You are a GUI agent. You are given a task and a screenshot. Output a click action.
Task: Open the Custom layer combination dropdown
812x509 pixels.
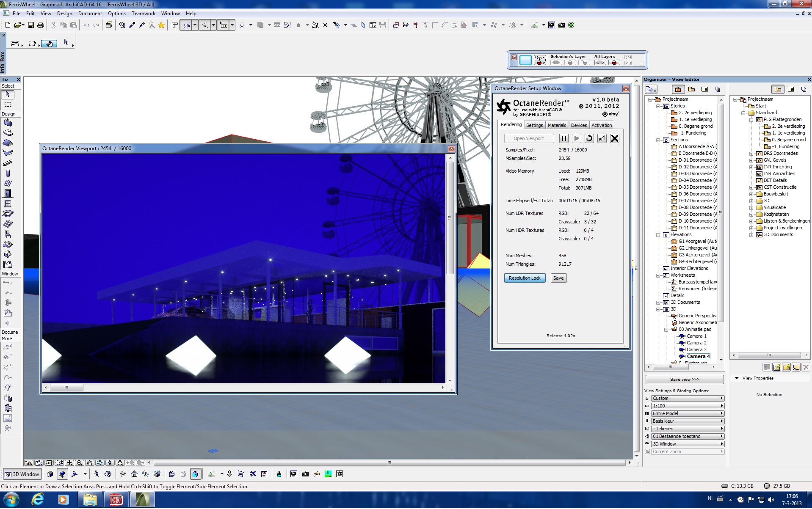pyautogui.click(x=688, y=398)
